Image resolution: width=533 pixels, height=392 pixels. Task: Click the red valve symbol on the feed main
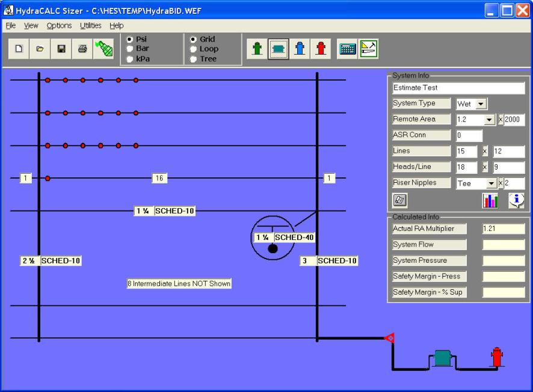click(390, 338)
